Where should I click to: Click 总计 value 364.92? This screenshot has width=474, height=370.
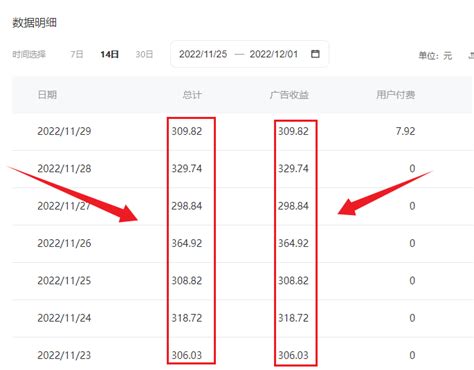[187, 243]
